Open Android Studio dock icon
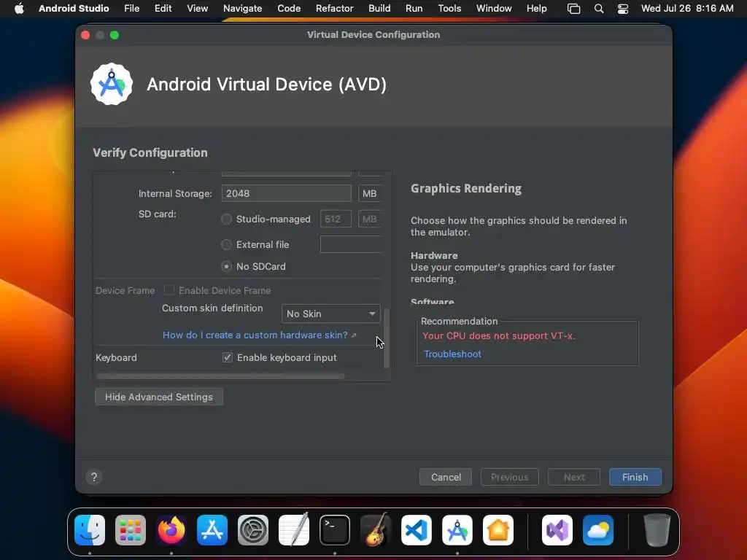Screen dimensions: 747x560 [x=457, y=530]
